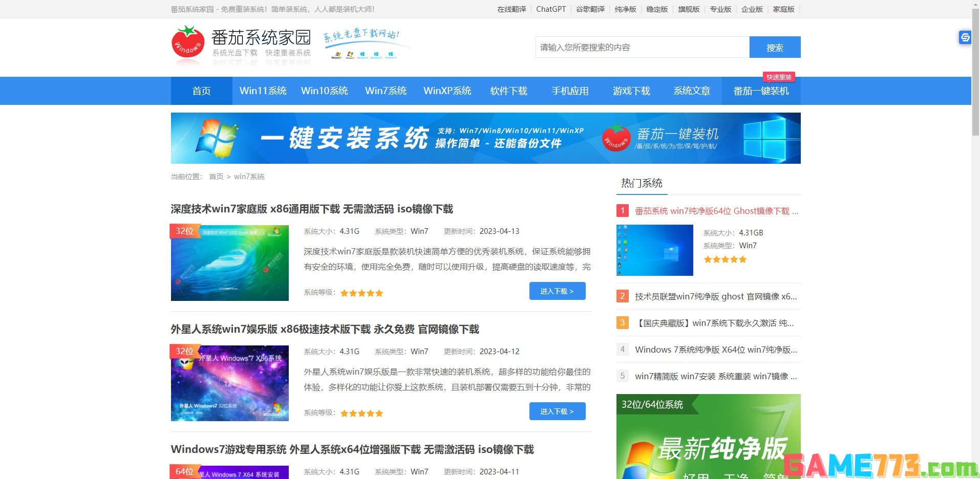Open the 深度技术win7家庭版 article title
Screen dimensions: 980x479
coord(312,209)
